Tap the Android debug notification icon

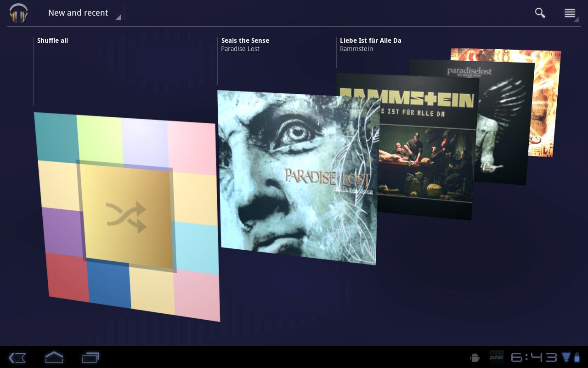(475, 357)
